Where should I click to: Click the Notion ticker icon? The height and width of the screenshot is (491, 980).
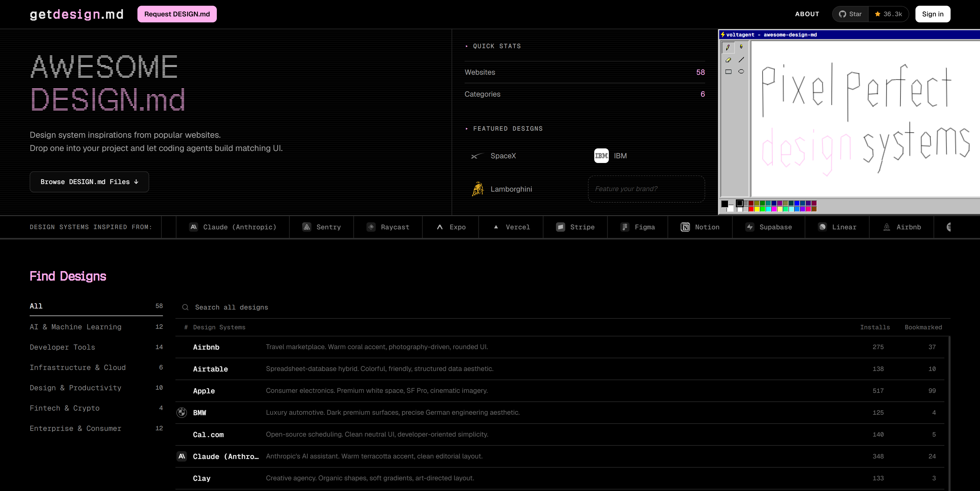click(x=685, y=227)
